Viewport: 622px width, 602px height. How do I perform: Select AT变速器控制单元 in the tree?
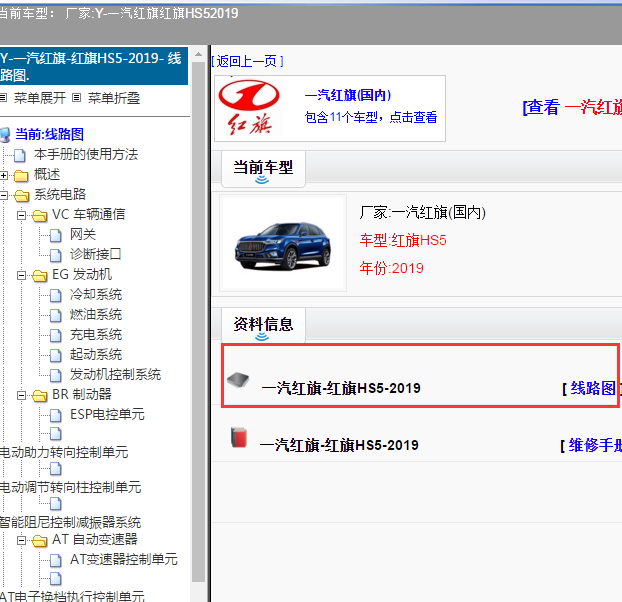point(124,560)
